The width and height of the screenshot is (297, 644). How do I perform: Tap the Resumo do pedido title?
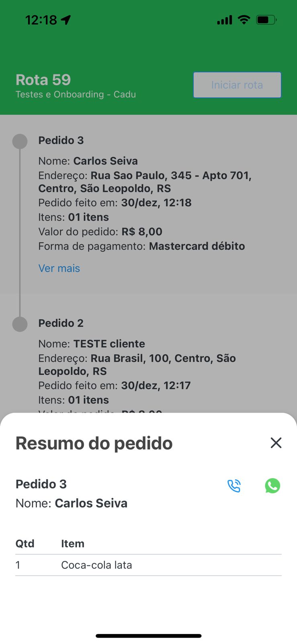coord(94,443)
